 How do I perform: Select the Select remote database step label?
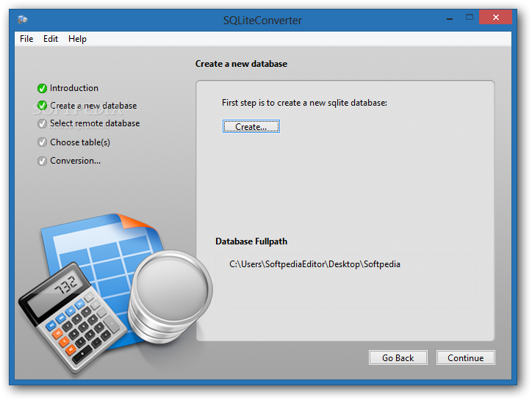[x=95, y=123]
